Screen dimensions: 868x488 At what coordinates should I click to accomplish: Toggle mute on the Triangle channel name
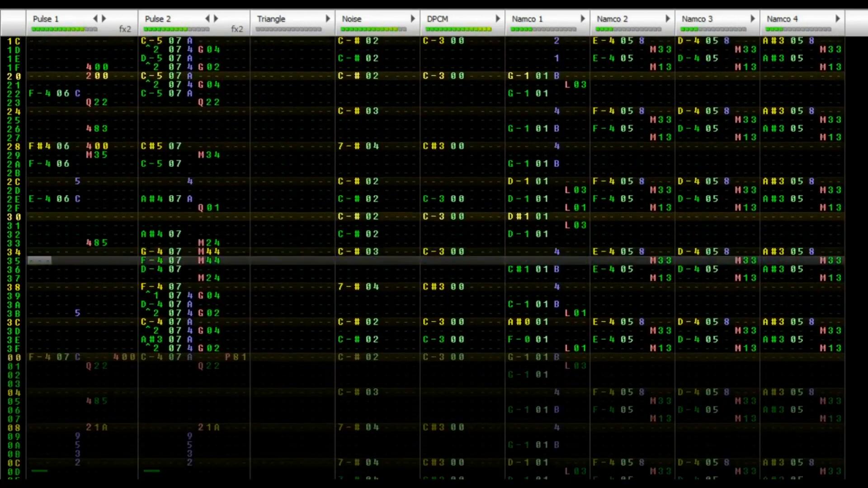click(x=271, y=19)
